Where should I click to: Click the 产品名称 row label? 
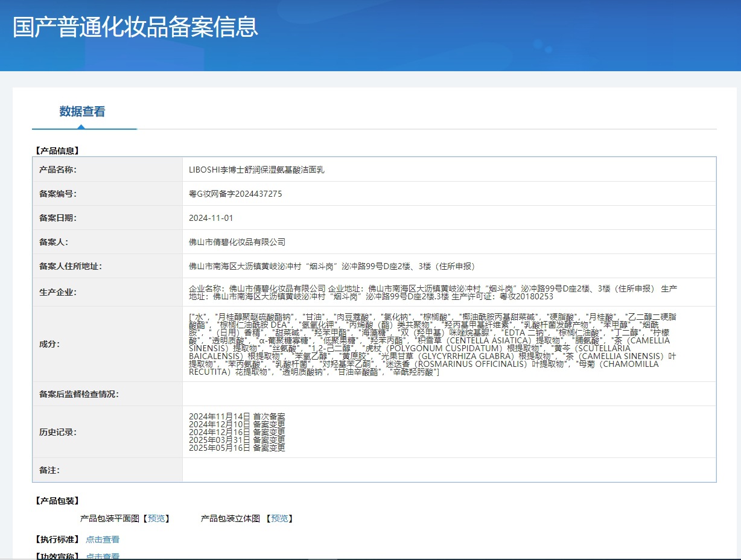pyautogui.click(x=58, y=170)
